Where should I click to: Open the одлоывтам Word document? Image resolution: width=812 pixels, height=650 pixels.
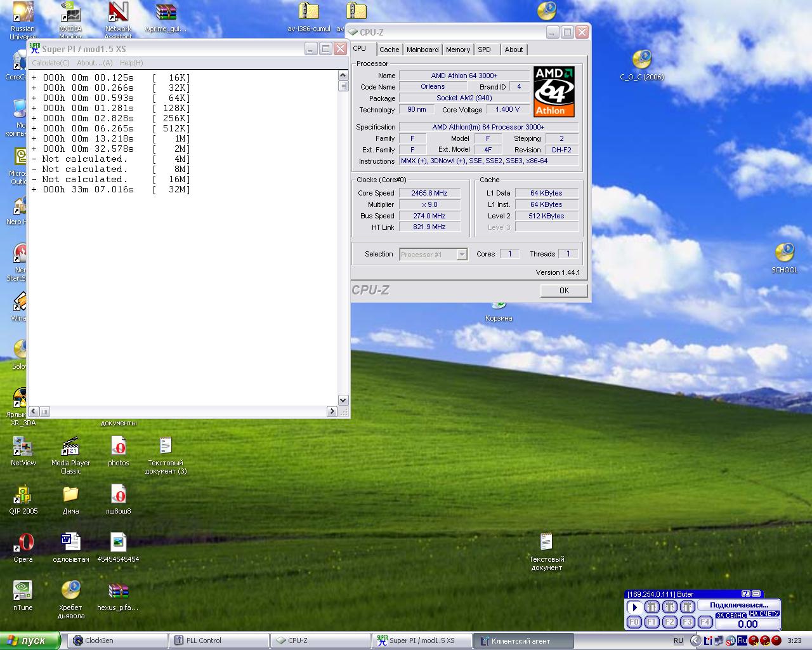click(x=70, y=548)
